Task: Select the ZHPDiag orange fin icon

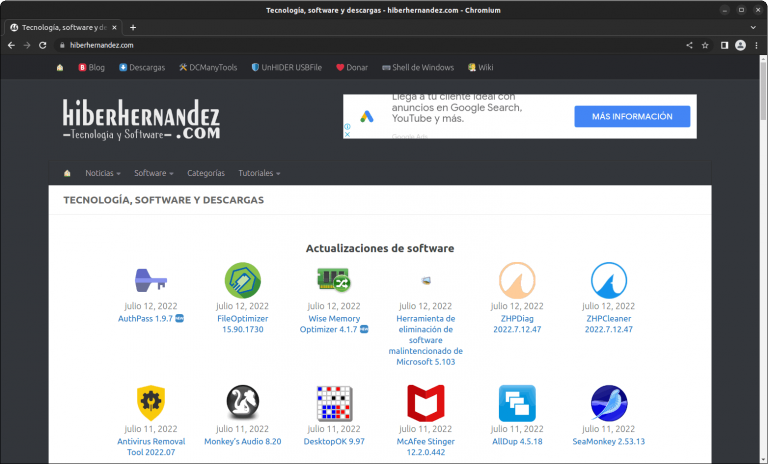Action: point(517,279)
